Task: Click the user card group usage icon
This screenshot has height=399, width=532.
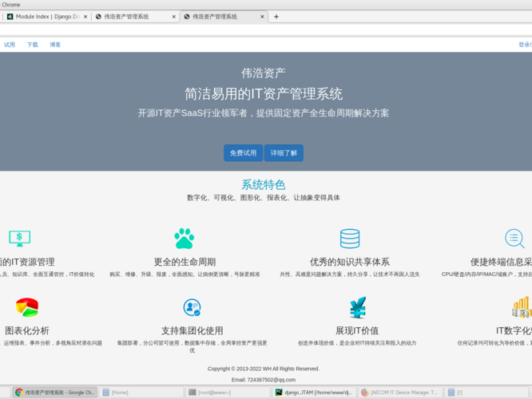Action: click(x=192, y=307)
